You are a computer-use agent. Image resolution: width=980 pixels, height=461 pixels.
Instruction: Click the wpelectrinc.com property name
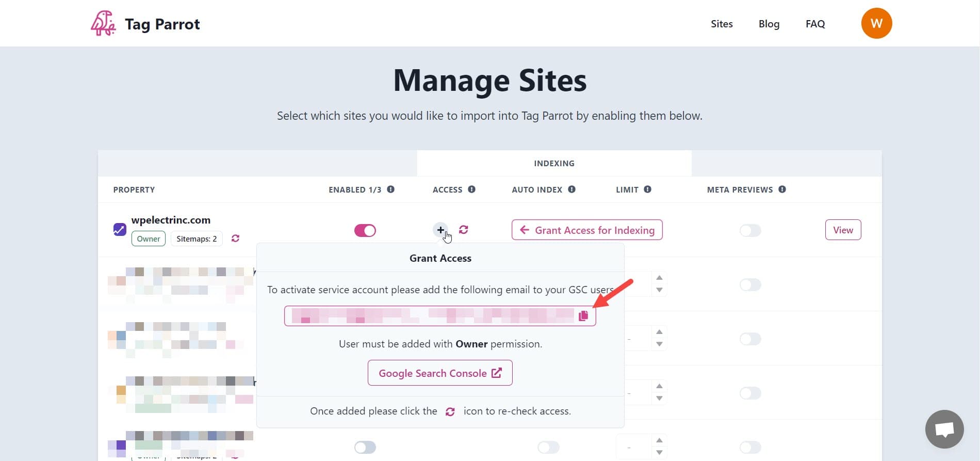[171, 220]
